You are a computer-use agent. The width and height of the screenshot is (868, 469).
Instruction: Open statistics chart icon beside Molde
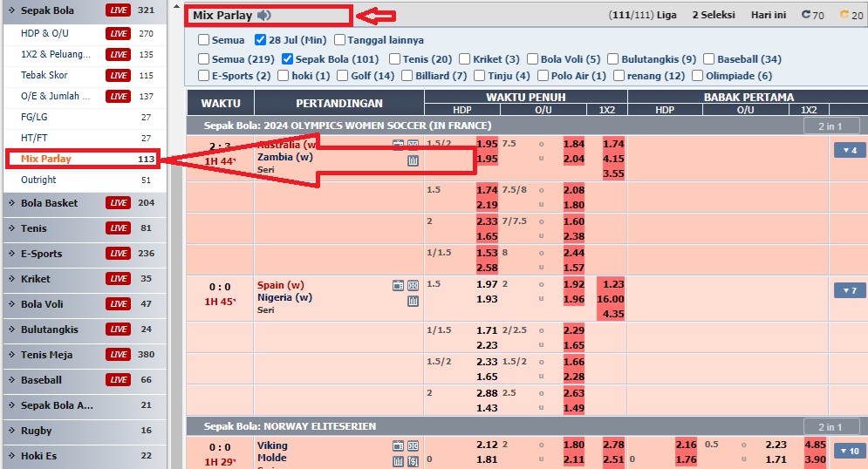tap(398, 461)
